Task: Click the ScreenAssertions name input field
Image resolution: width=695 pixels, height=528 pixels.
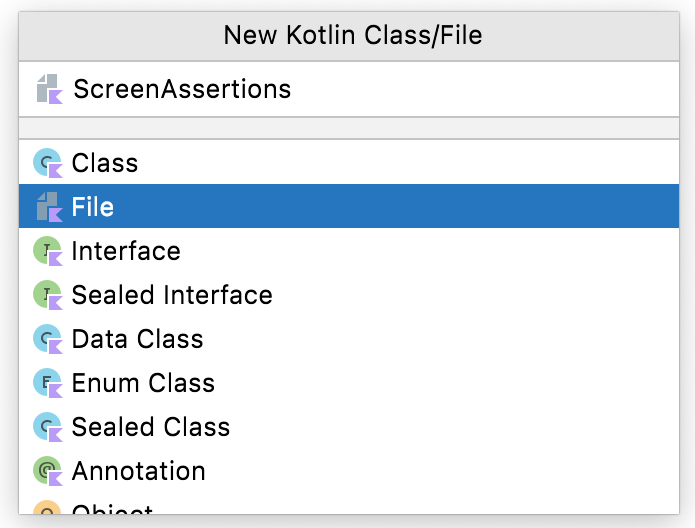Action: pos(380,89)
